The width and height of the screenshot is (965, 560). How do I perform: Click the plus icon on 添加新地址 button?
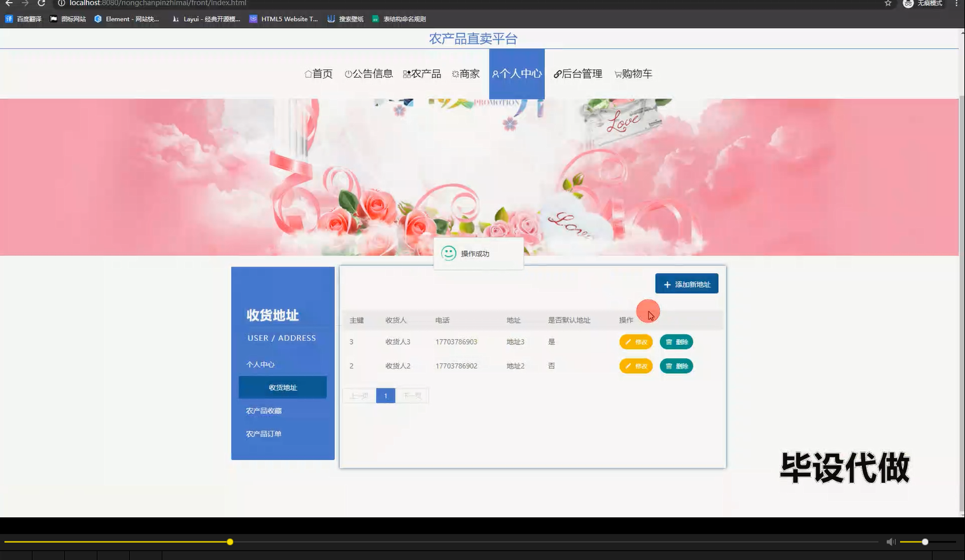click(x=667, y=284)
